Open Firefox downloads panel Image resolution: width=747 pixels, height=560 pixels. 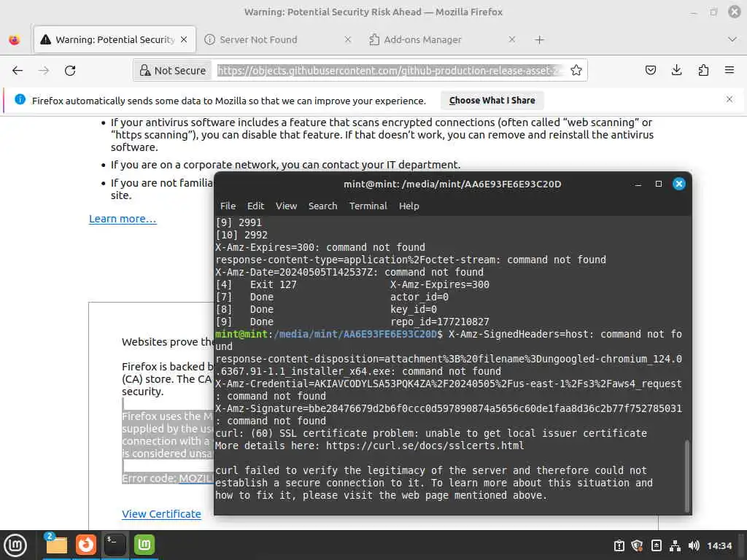tap(676, 71)
